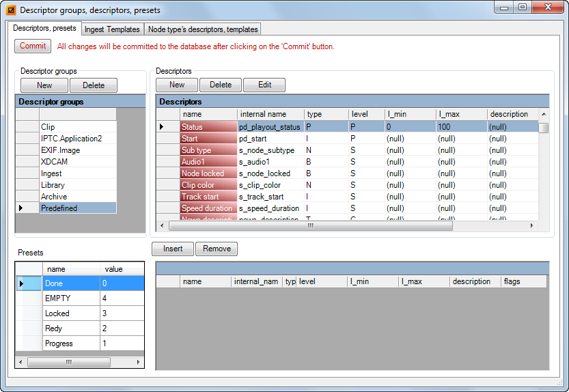Delete the selected descriptor group
This screenshot has height=392, width=569.
pos(94,85)
